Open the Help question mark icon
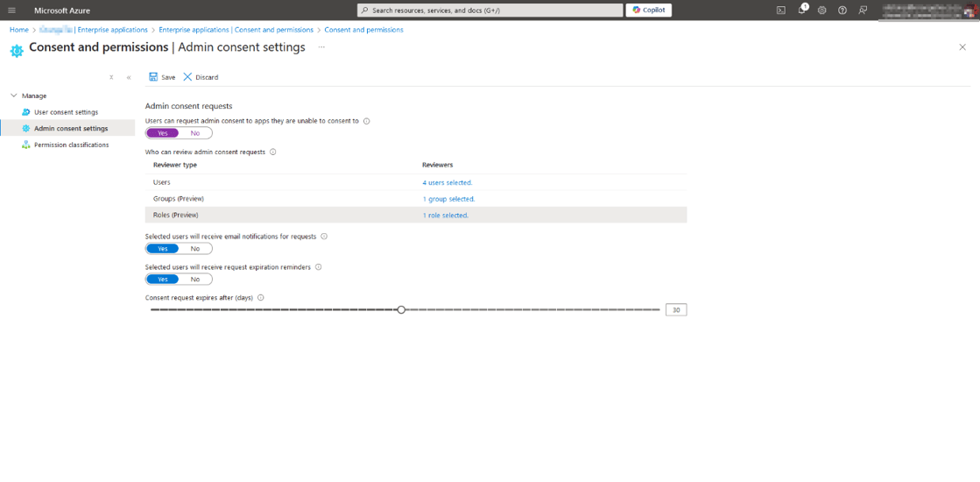The width and height of the screenshot is (980, 482). (x=842, y=10)
